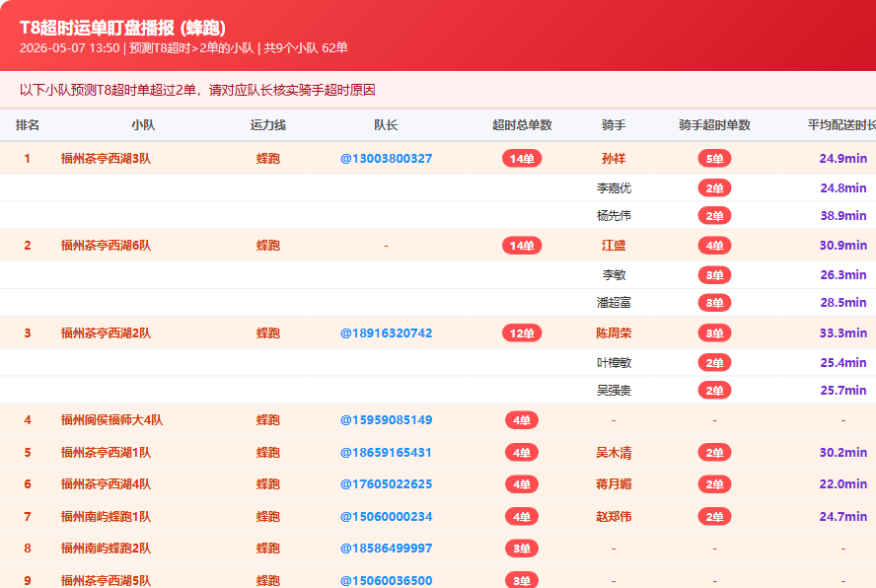Click 蜂跑 cell in the rank 1 row
The height and width of the screenshot is (588, 876).
(x=268, y=159)
